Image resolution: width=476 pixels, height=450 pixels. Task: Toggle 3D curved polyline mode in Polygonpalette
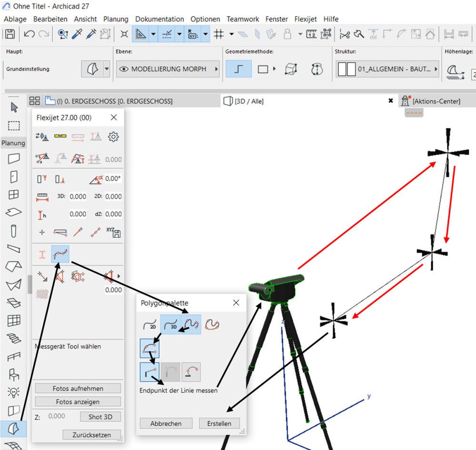pos(191,324)
